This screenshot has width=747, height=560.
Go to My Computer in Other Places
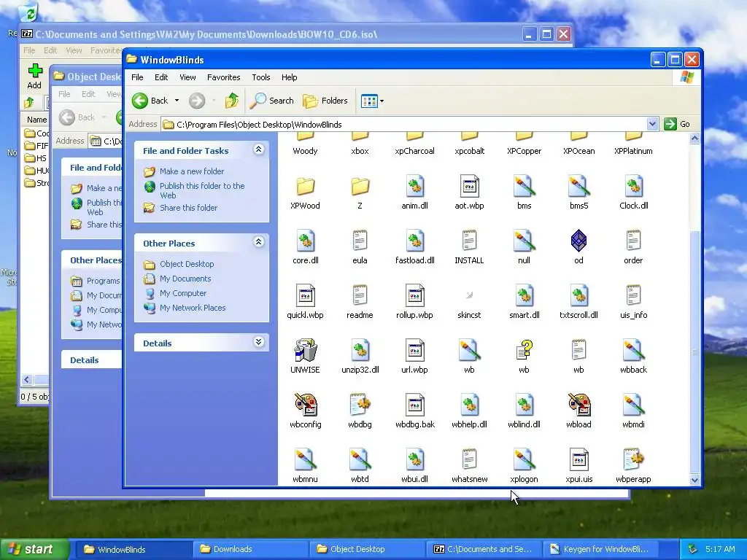pos(183,293)
